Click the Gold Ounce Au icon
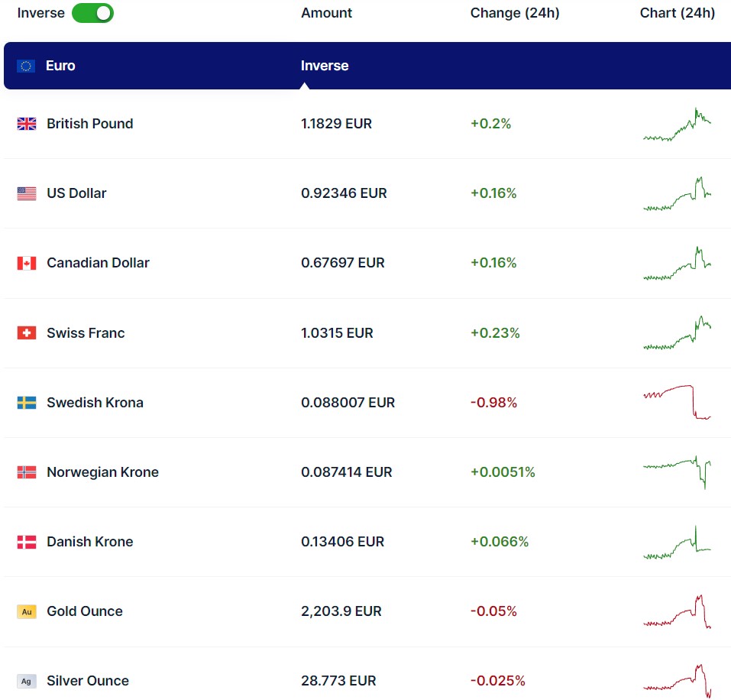Image resolution: width=731 pixels, height=700 pixels. pos(27,611)
